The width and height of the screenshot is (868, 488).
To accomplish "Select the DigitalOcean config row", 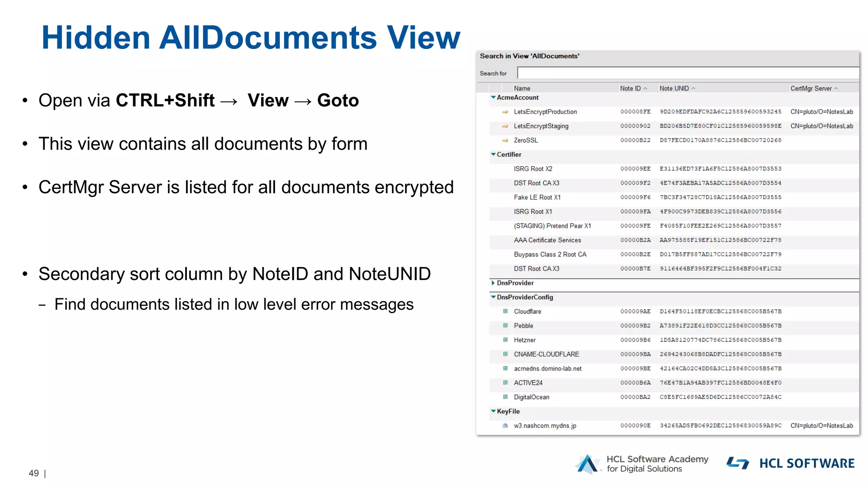I will click(x=674, y=397).
